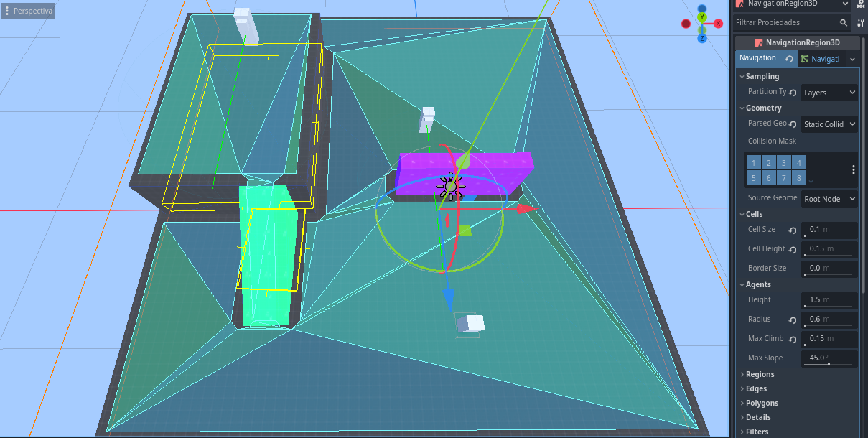Open the DOC documentation icon
The height and width of the screenshot is (438, 868).
[x=860, y=4]
